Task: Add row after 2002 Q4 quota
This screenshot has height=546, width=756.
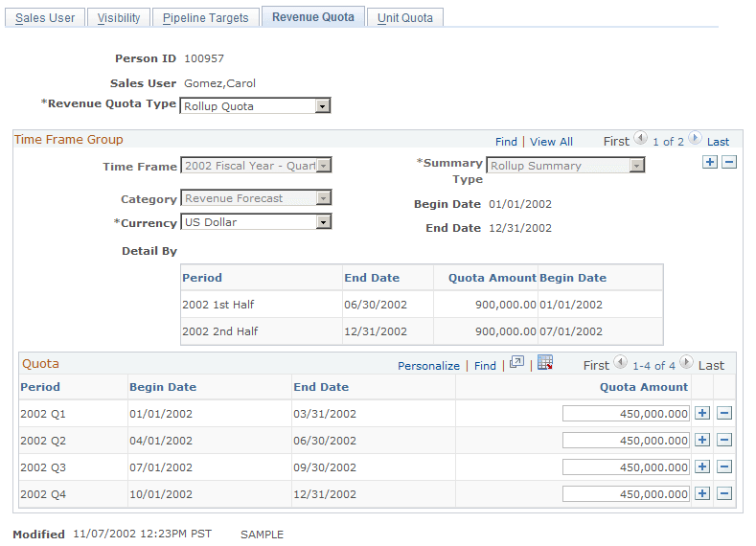Action: [x=702, y=494]
